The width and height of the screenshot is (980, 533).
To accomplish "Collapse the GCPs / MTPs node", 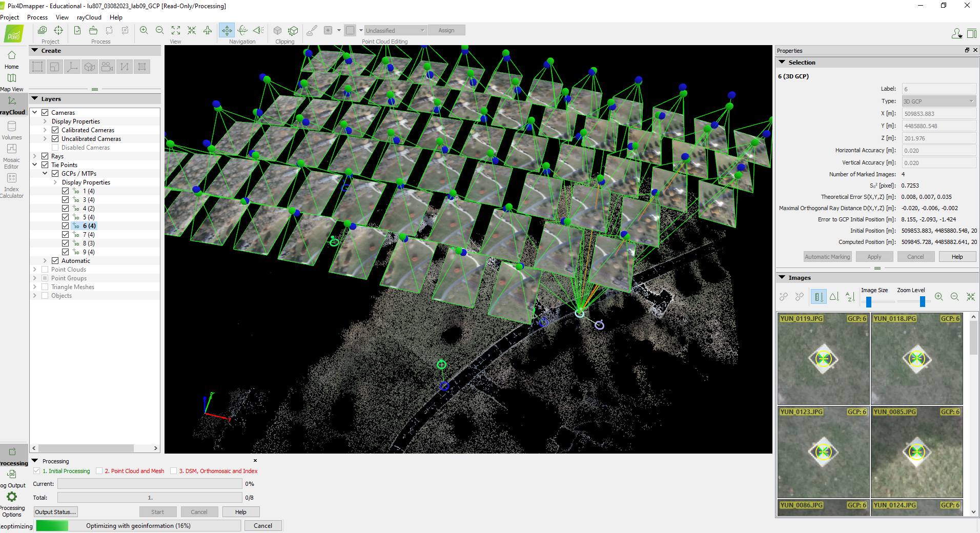I will [x=45, y=174].
